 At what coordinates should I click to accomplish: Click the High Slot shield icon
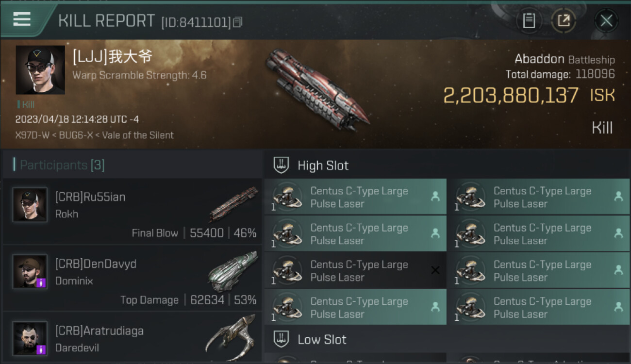tap(282, 165)
